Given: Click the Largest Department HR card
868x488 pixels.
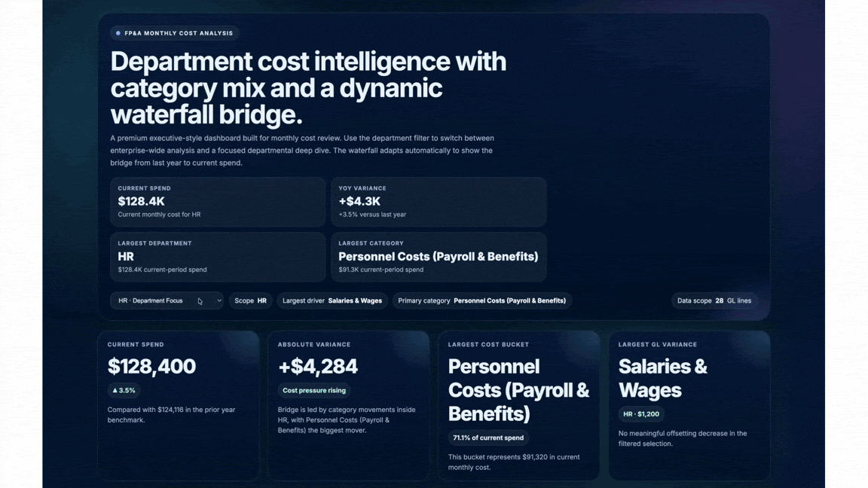Looking at the screenshot, I should coord(217,257).
